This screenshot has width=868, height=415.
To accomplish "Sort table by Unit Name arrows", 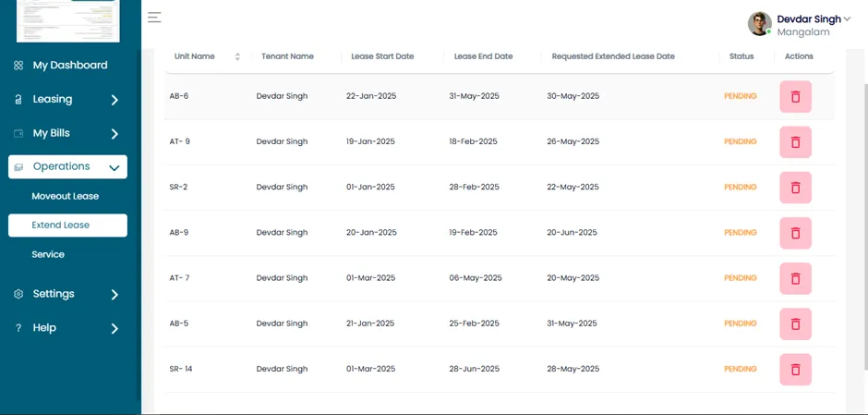I will tap(237, 56).
